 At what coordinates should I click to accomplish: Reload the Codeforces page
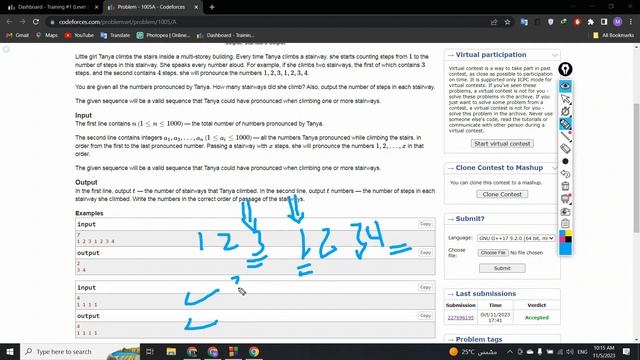pyautogui.click(x=36, y=22)
